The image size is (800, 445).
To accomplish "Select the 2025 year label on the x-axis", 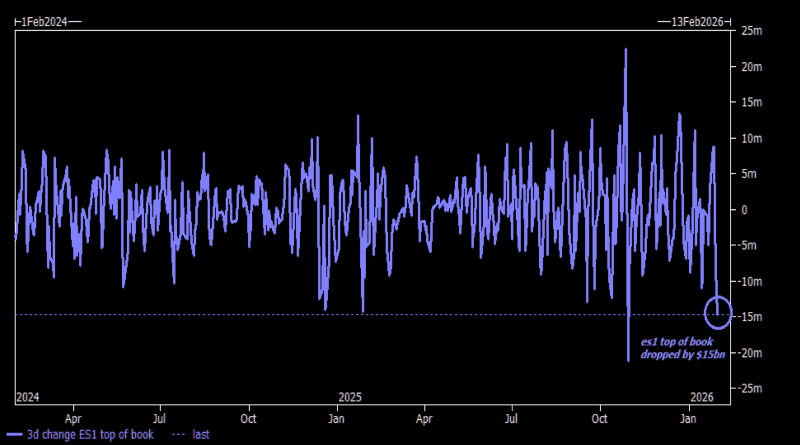I will 349,397.
